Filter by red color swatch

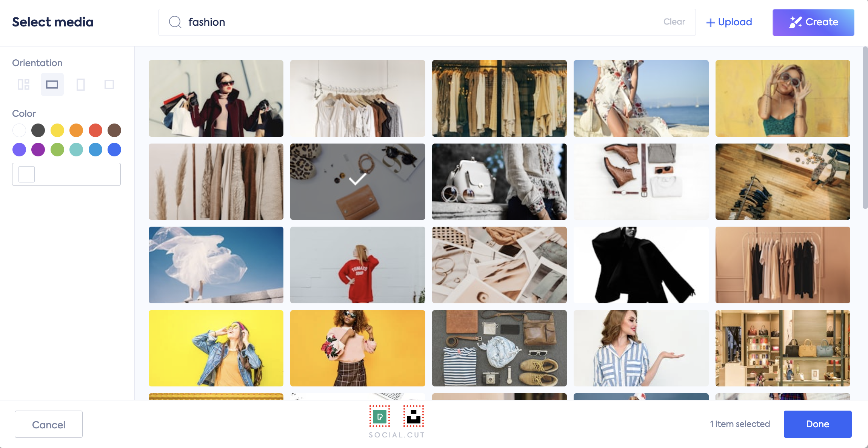tap(95, 130)
